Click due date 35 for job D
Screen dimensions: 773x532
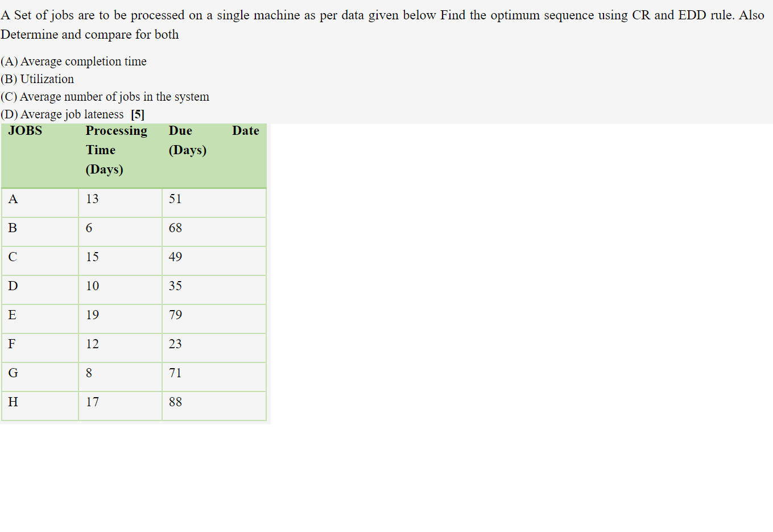175,286
